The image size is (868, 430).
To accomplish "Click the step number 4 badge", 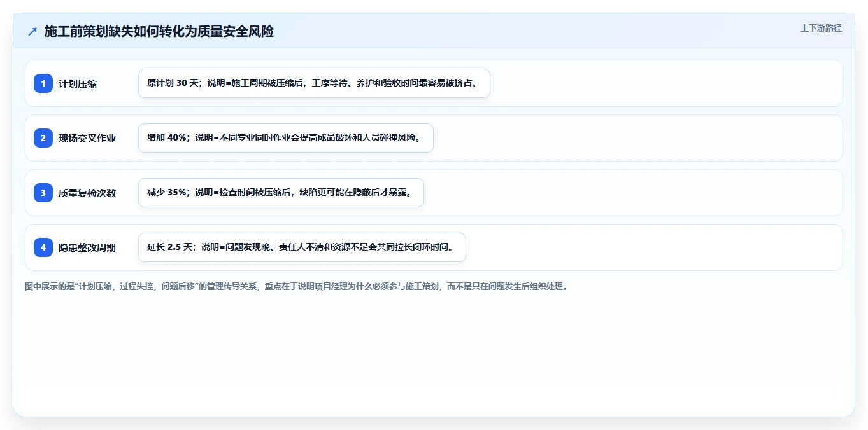I will point(43,247).
